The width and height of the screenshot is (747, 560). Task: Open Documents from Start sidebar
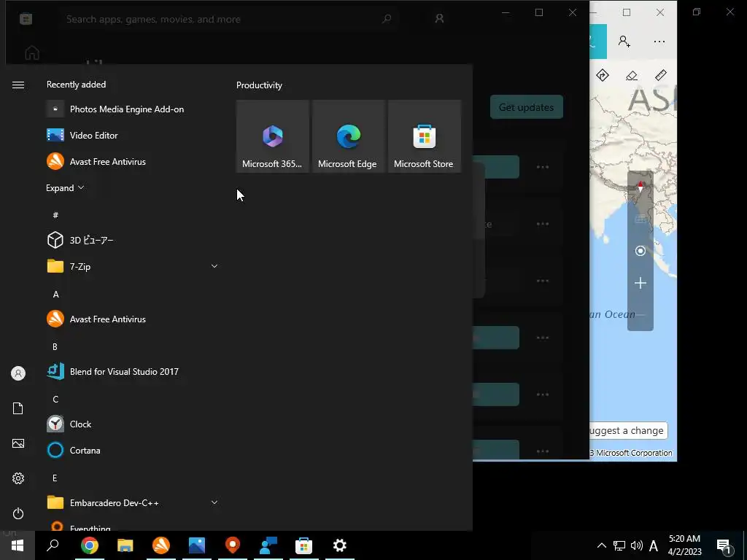click(18, 408)
